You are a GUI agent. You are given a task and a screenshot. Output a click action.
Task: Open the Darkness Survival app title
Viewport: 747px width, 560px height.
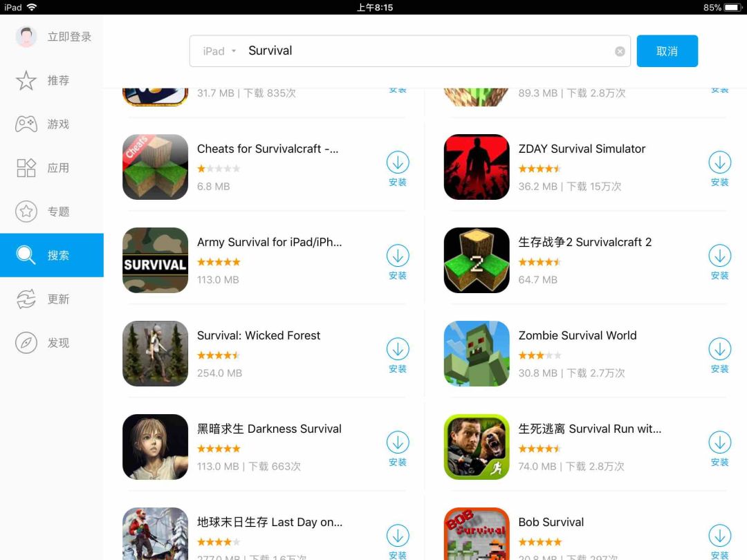click(x=269, y=429)
